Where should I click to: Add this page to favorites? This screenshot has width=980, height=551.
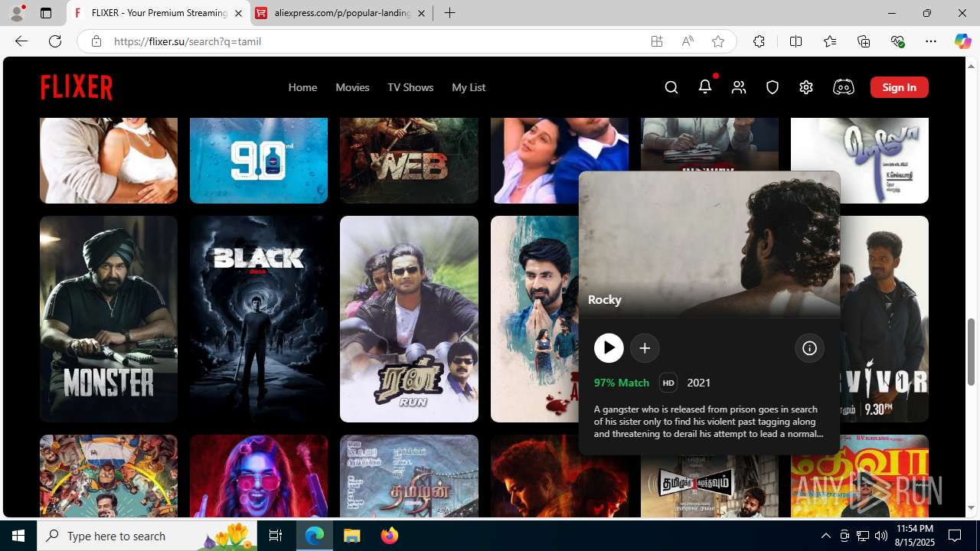tap(718, 41)
